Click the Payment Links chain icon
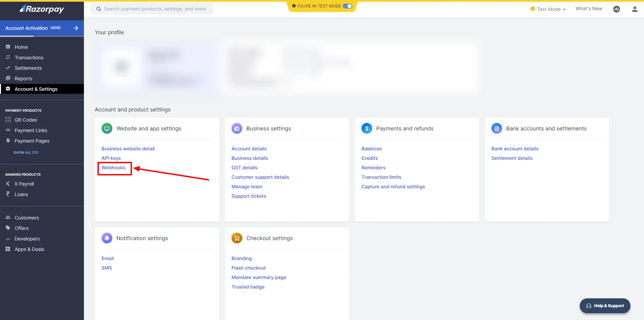The image size is (644, 320). 8,130
